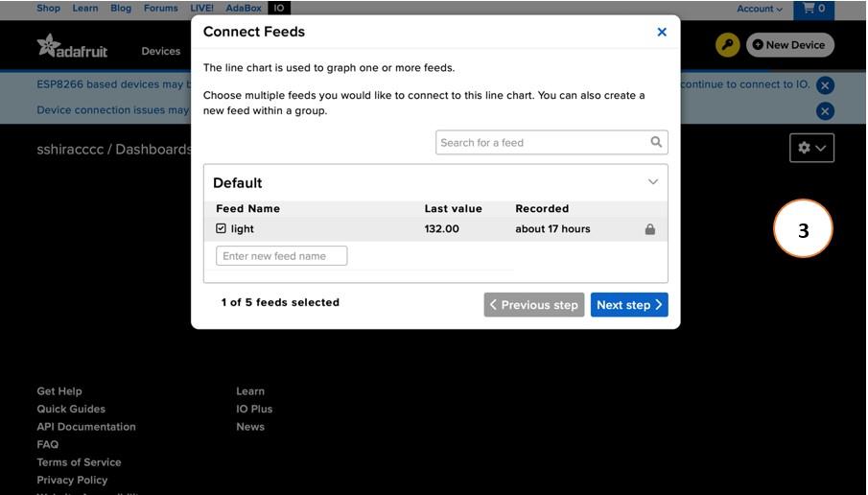The width and height of the screenshot is (868, 495).
Task: Open the Devices menu item
Action: [160, 51]
